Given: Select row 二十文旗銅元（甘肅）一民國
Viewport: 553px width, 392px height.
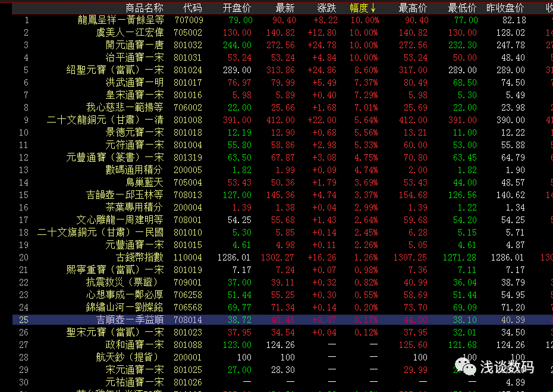Looking at the screenshot, I should pyautogui.click(x=282, y=232).
